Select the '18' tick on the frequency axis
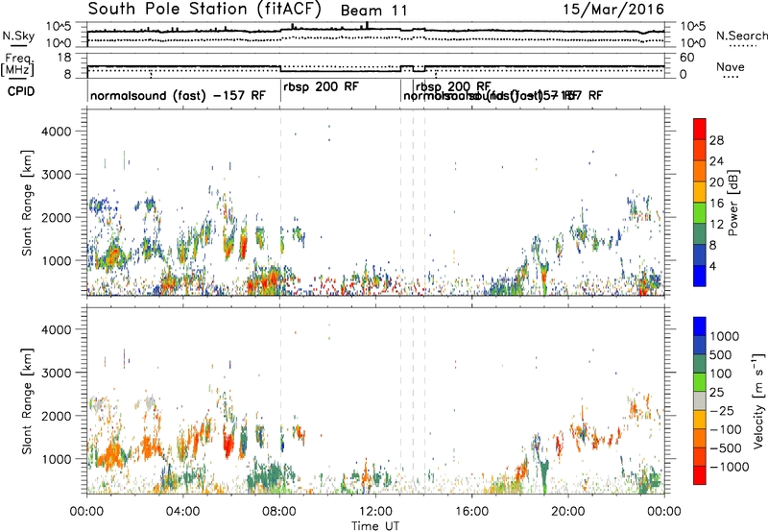 pyautogui.click(x=64, y=58)
